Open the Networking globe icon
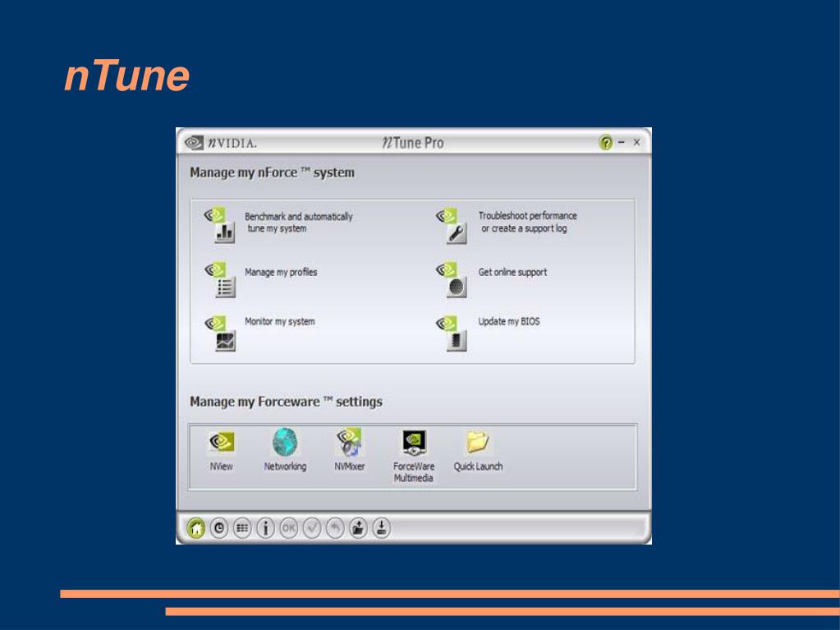 click(285, 443)
